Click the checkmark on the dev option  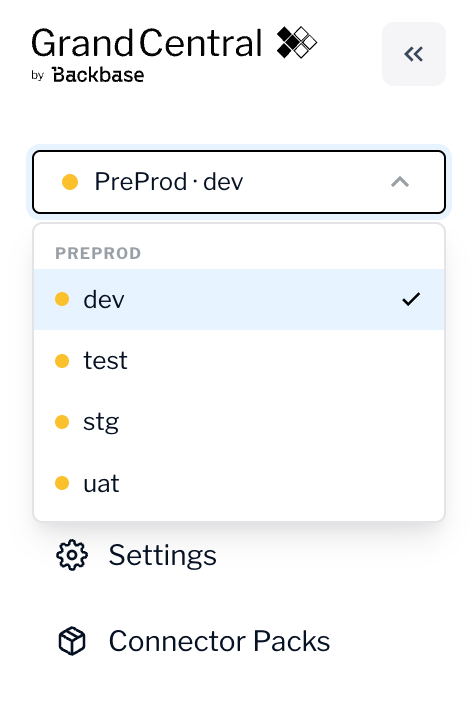tap(411, 299)
